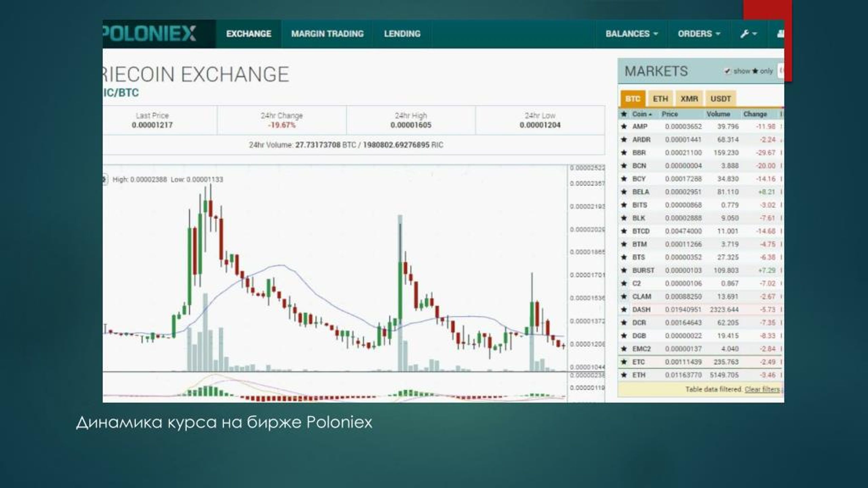
Task: Toggle the star for ETC
Action: tap(624, 362)
